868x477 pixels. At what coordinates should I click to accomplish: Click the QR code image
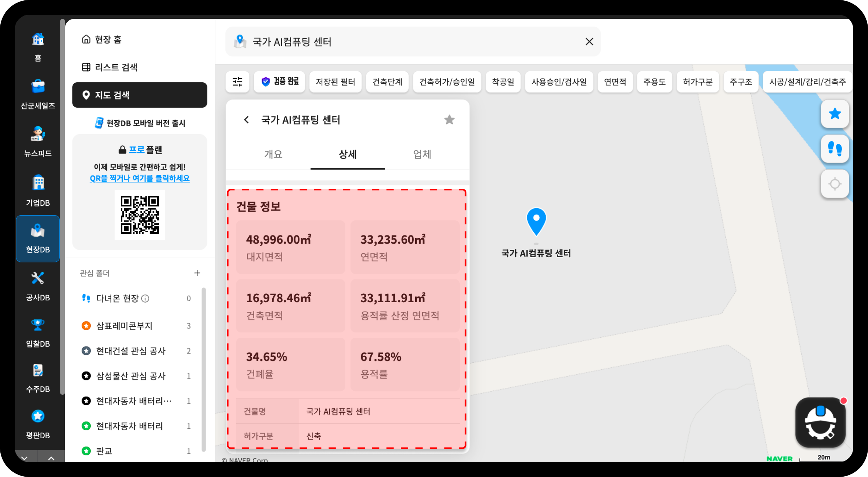pos(140,215)
